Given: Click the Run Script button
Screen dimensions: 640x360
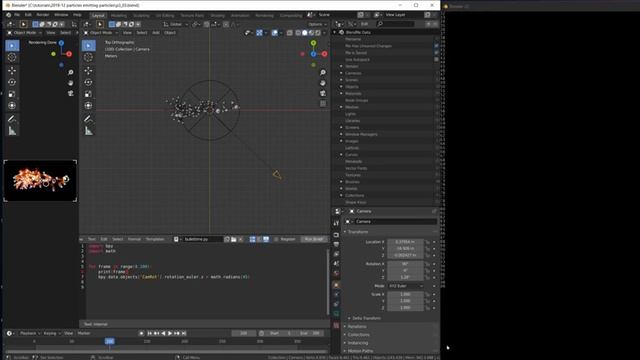Looking at the screenshot, I should point(314,239).
